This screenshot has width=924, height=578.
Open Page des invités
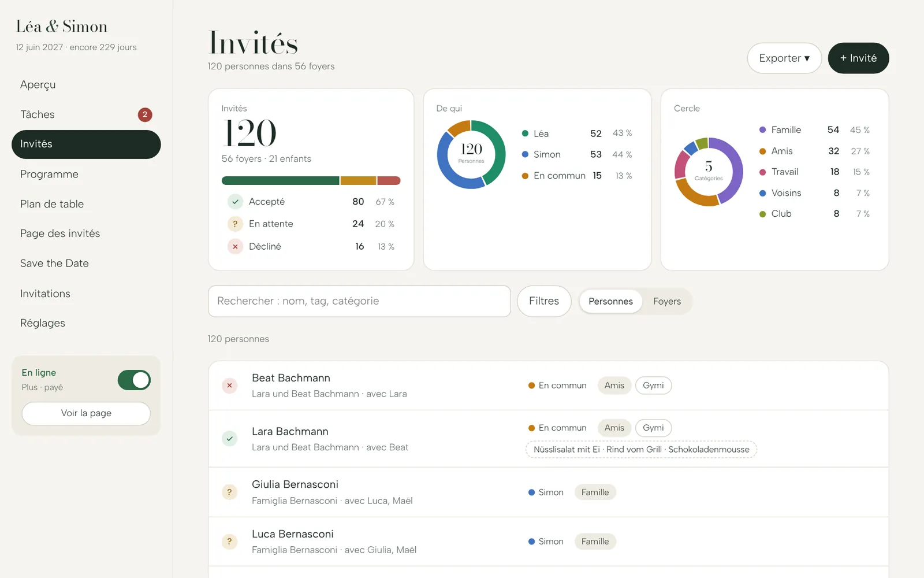(86, 234)
